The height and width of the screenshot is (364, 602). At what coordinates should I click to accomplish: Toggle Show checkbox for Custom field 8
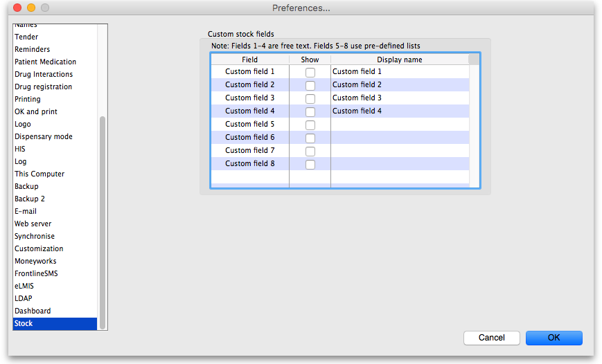tap(310, 164)
